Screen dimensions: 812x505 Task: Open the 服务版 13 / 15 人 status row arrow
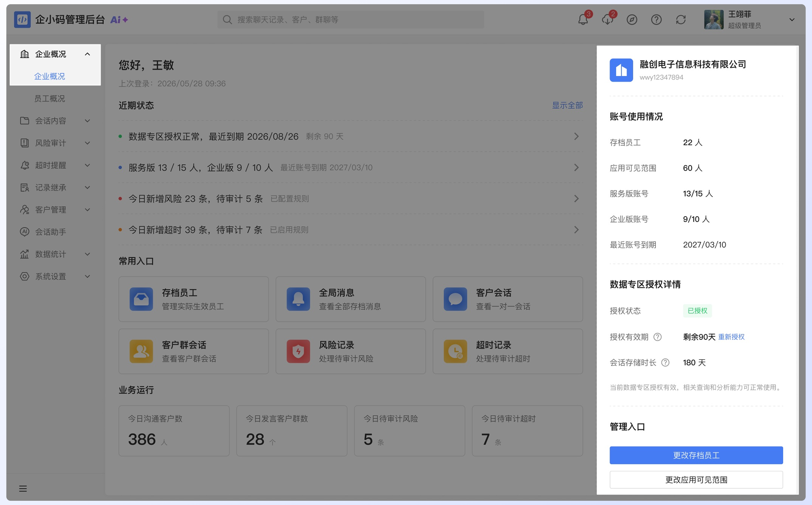[576, 167]
